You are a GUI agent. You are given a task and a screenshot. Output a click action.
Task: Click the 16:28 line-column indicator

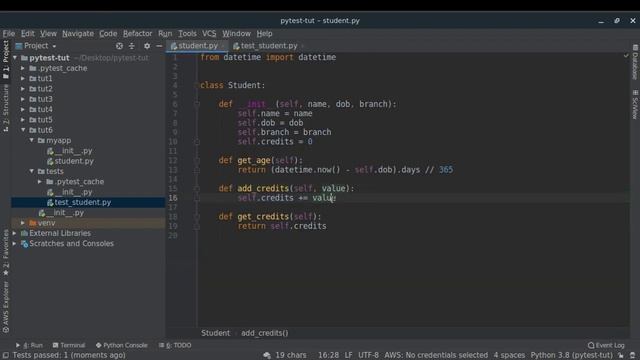click(328, 355)
